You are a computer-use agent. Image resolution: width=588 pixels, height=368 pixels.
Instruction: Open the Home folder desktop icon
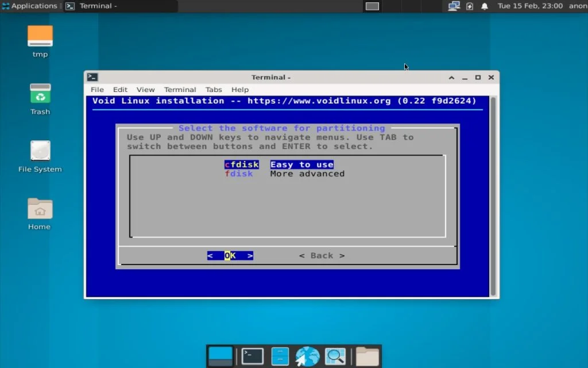point(38,212)
